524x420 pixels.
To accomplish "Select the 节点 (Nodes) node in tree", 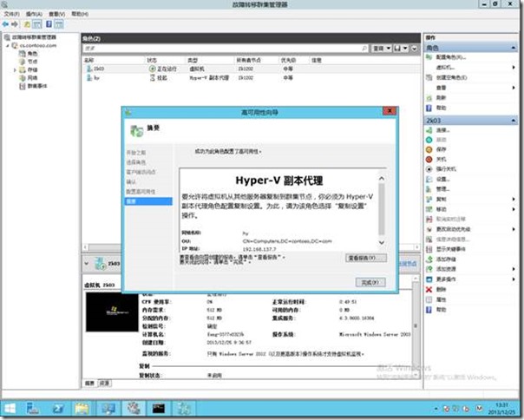I will tap(32, 62).
